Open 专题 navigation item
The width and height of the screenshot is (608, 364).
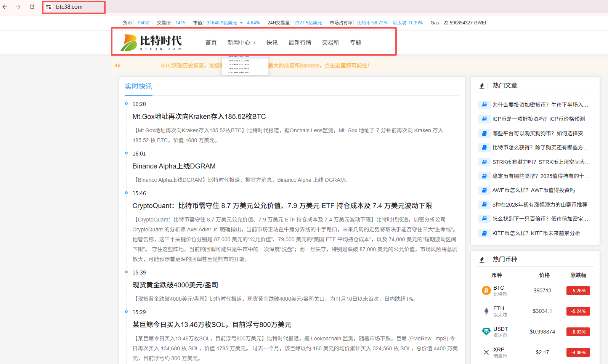pyautogui.click(x=356, y=43)
